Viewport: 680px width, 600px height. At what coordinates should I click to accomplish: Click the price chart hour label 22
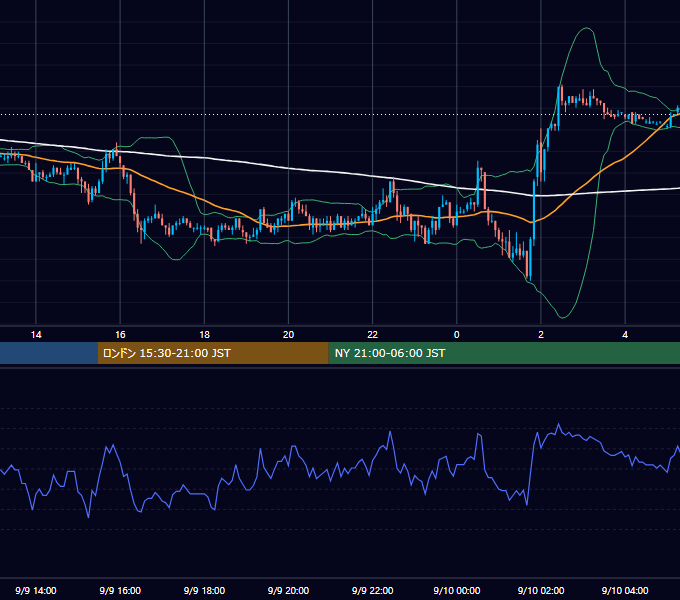373,335
